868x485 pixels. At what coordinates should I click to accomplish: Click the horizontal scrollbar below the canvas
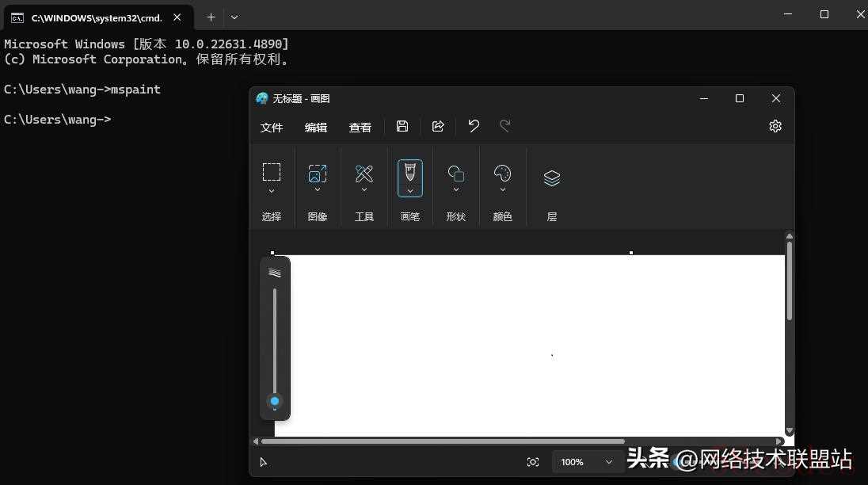coord(442,441)
